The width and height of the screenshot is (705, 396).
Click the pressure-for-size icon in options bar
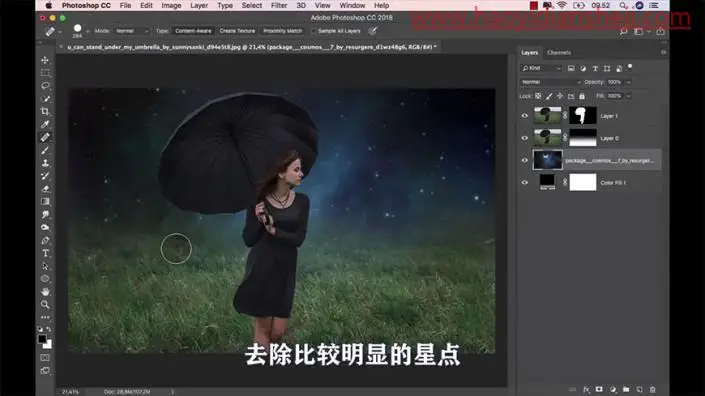(373, 31)
